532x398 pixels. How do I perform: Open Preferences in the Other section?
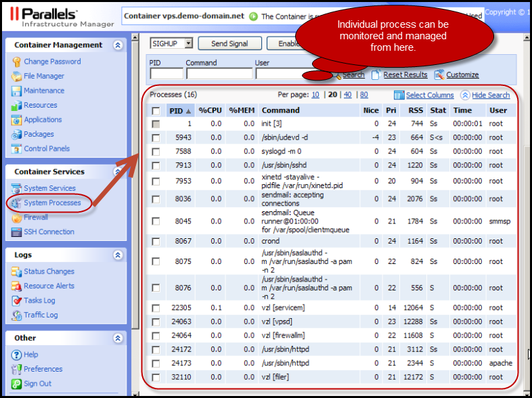pos(43,369)
